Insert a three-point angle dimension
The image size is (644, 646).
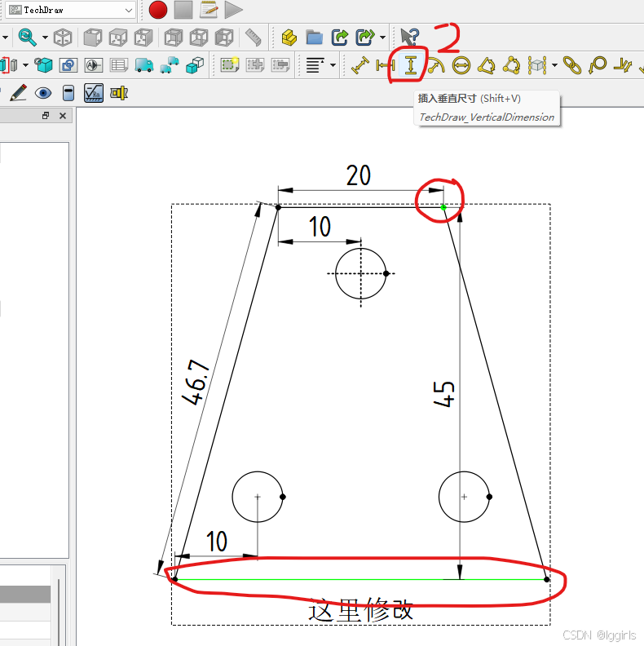512,65
